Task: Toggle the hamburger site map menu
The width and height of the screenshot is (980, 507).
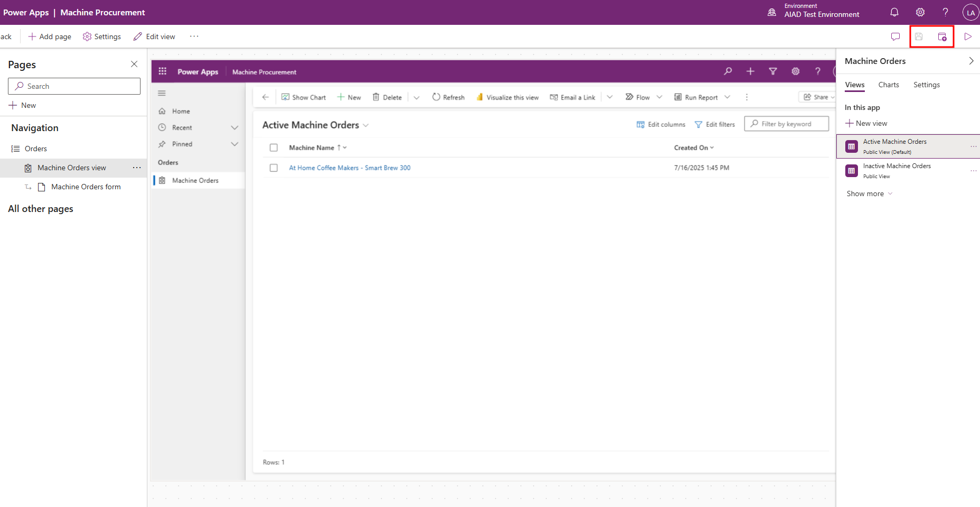Action: pos(162,93)
